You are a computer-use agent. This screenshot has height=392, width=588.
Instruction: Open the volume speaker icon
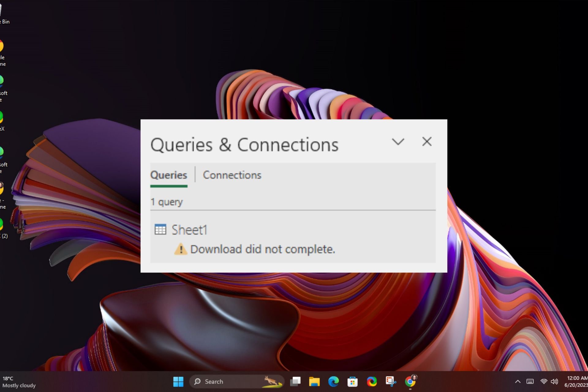tap(554, 382)
